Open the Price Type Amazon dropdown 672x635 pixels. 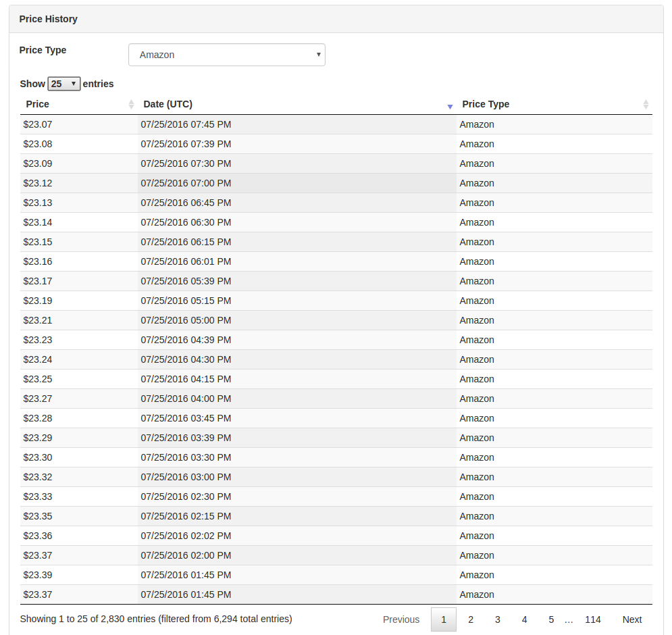226,55
